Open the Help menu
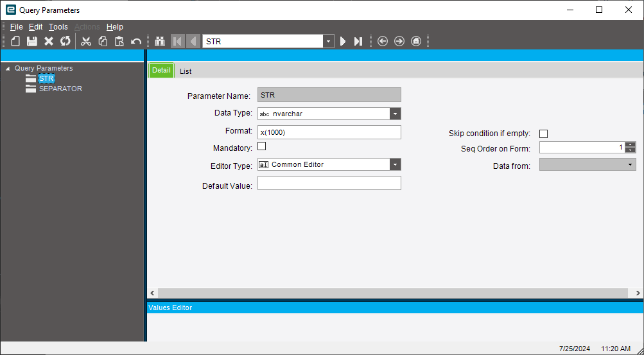The height and width of the screenshot is (355, 644). coord(114,27)
